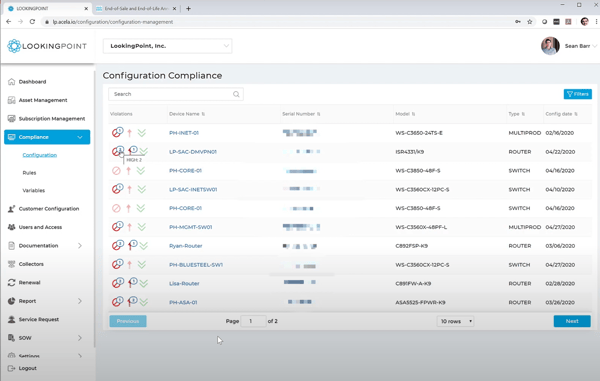600x381 pixels.
Task: Open Customer Configuration in sidebar
Action: (x=49, y=209)
